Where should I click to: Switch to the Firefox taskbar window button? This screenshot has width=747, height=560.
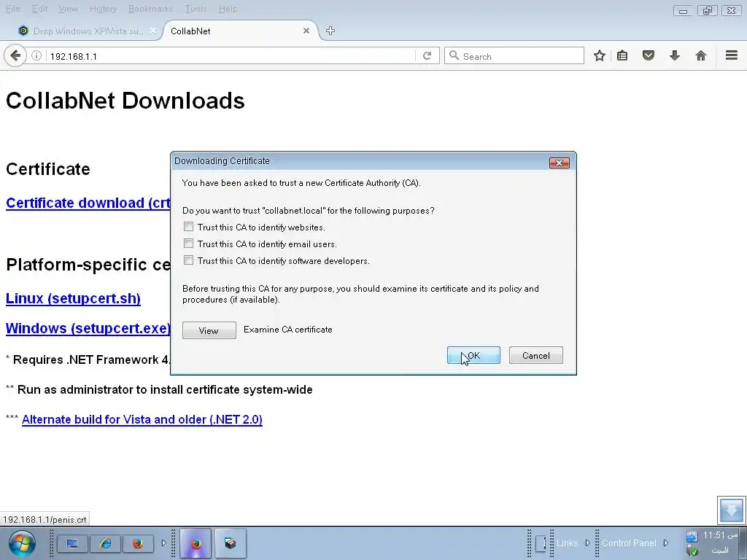point(196,542)
